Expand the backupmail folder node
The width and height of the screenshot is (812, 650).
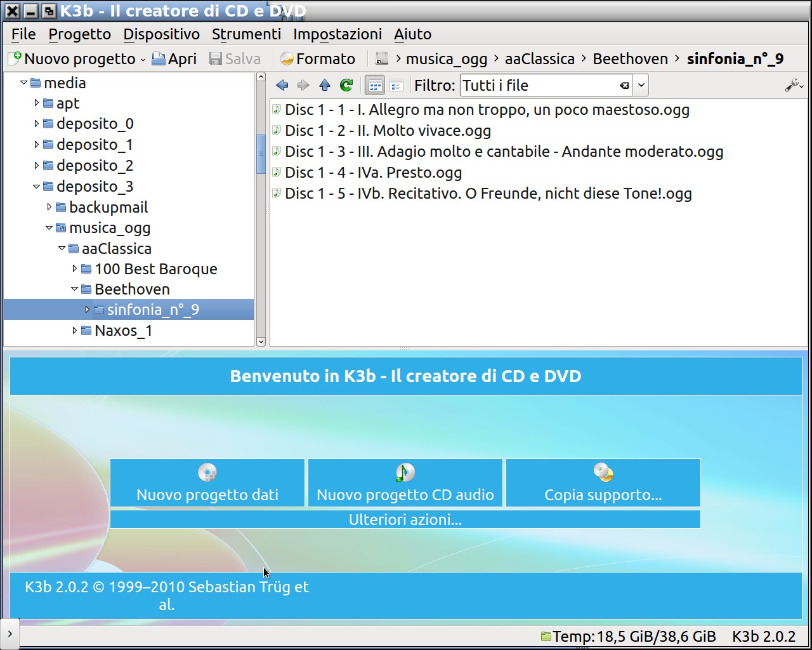(49, 207)
